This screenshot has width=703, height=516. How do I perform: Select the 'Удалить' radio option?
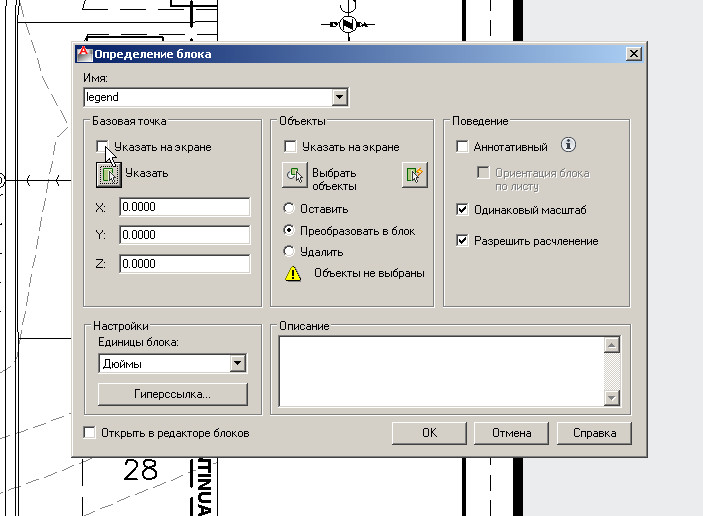tap(289, 251)
